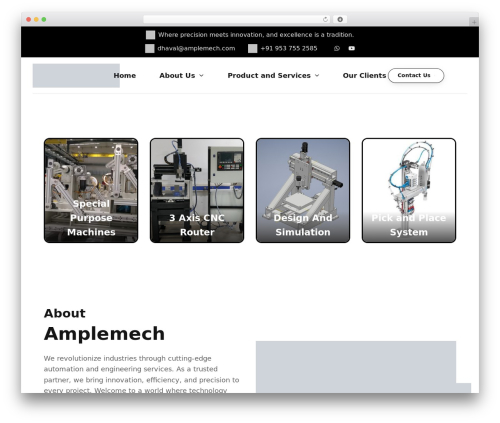Click the Contact Us button
Viewport: 500px width, 423px height.
pyautogui.click(x=416, y=76)
